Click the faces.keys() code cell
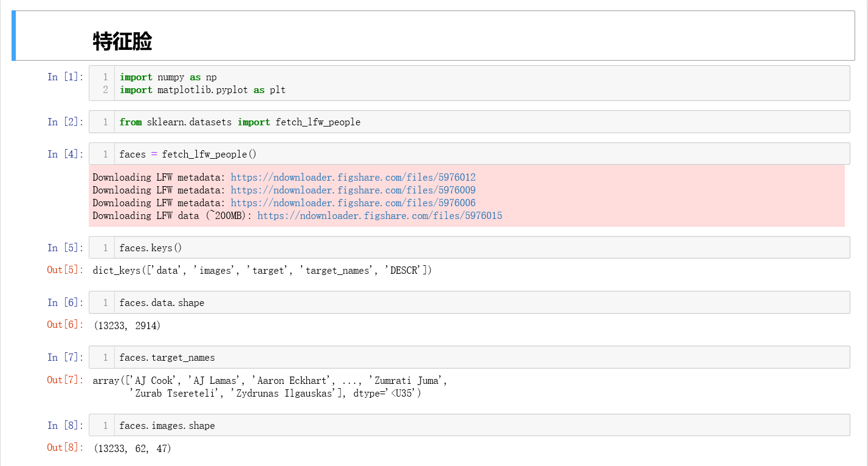868x466 pixels. click(x=469, y=248)
